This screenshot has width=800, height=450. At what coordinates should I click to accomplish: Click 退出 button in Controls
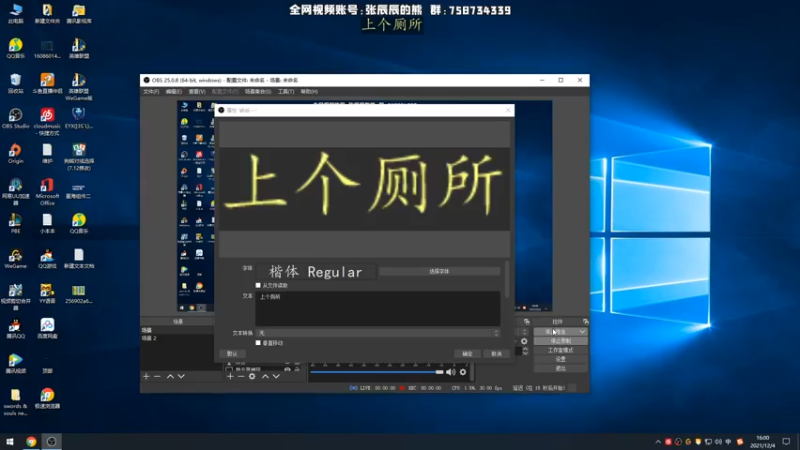click(x=560, y=368)
